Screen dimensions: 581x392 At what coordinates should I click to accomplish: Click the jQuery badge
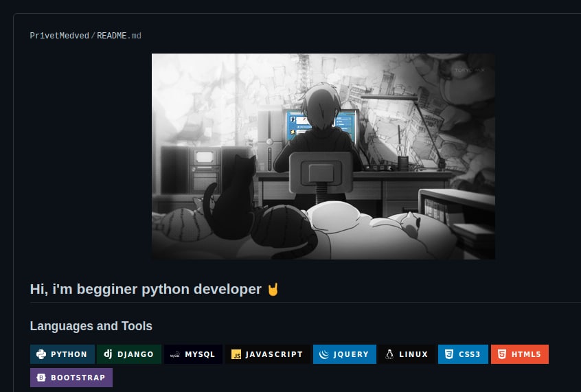pos(345,354)
